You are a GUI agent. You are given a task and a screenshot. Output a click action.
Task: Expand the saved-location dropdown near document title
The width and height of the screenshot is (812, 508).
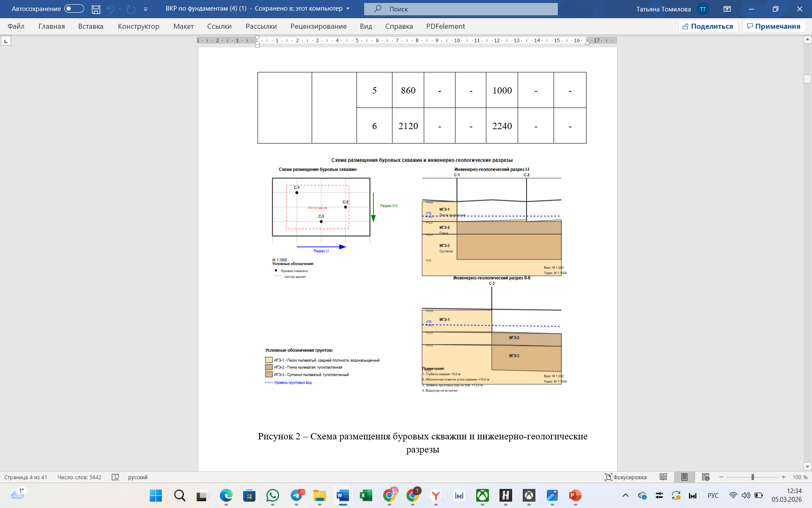(348, 8)
